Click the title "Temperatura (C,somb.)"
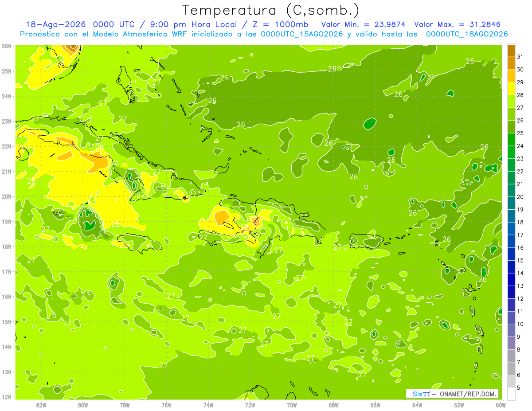The image size is (532, 411). 271,10
